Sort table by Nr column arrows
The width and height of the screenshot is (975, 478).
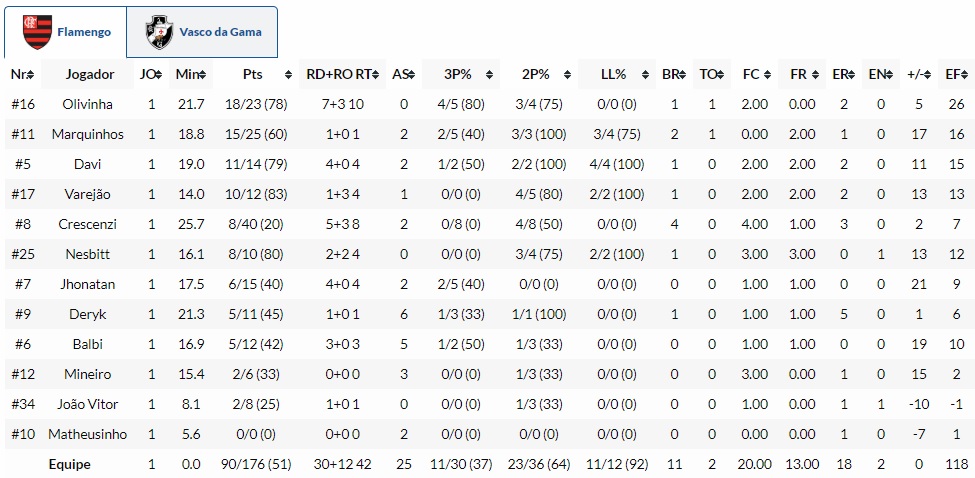coord(31,75)
